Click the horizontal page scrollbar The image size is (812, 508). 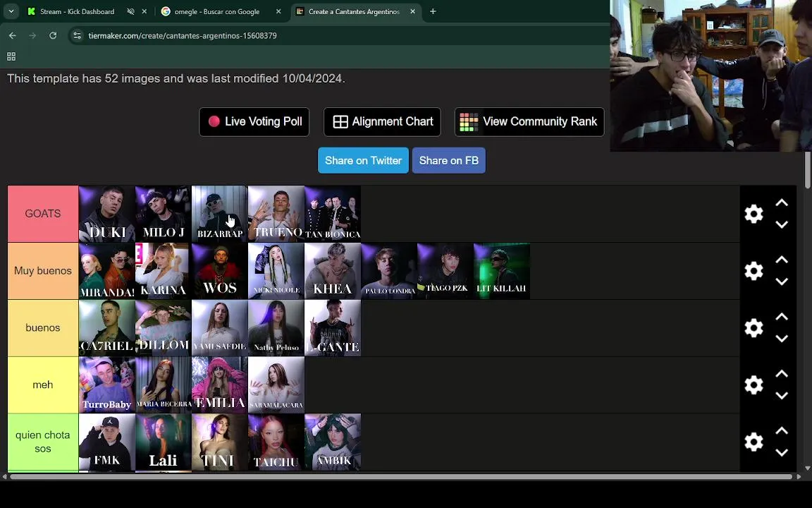401,476
